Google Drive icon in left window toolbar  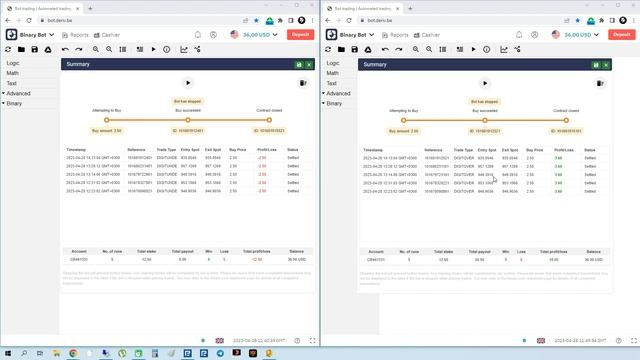[48, 49]
